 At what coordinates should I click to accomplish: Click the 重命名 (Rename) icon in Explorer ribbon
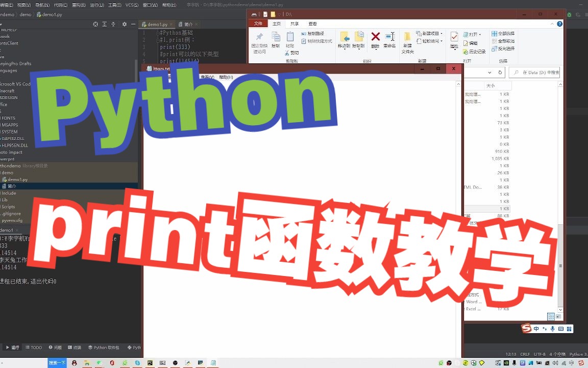coord(390,37)
